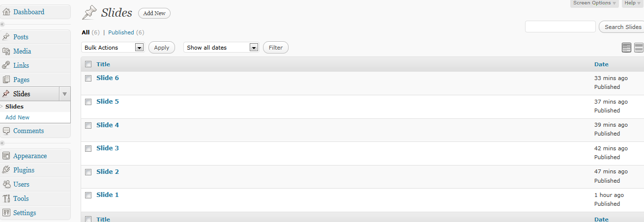Image resolution: width=644 pixels, height=222 pixels.
Task: Tick the Slide 3 checkbox
Action: [88, 148]
